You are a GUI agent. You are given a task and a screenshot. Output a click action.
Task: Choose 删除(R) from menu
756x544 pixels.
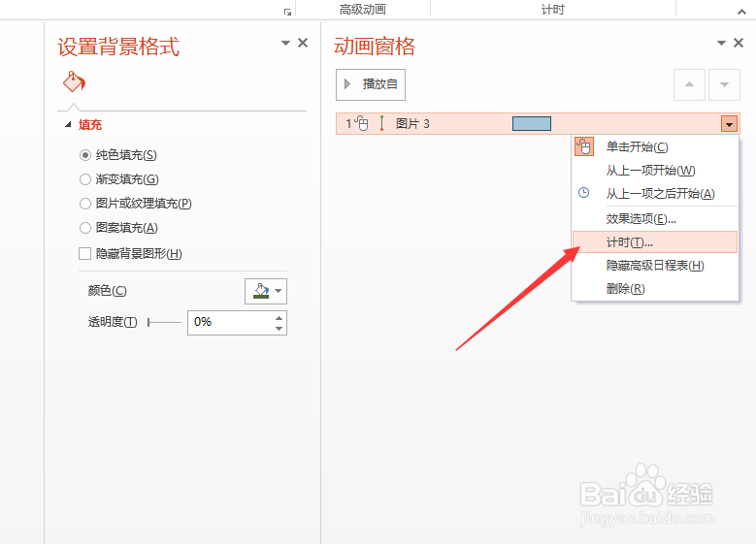click(x=655, y=289)
